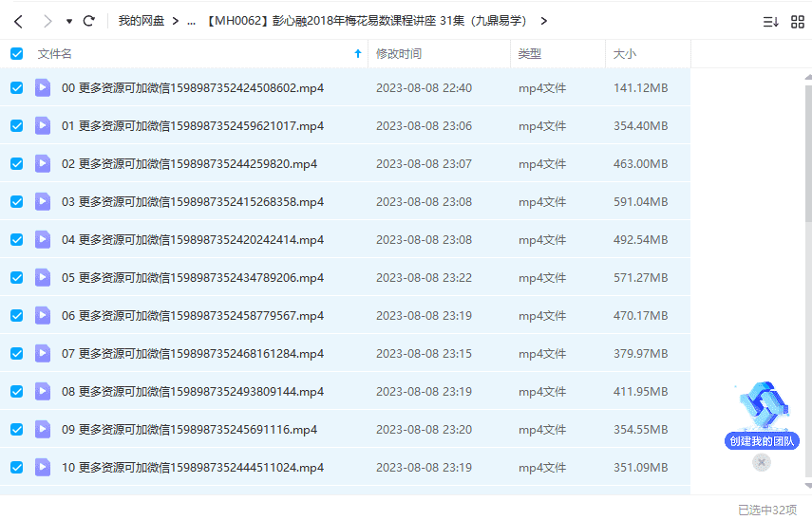Toggle the select-all checkbox in header
This screenshot has height=520, width=812.
[x=16, y=54]
